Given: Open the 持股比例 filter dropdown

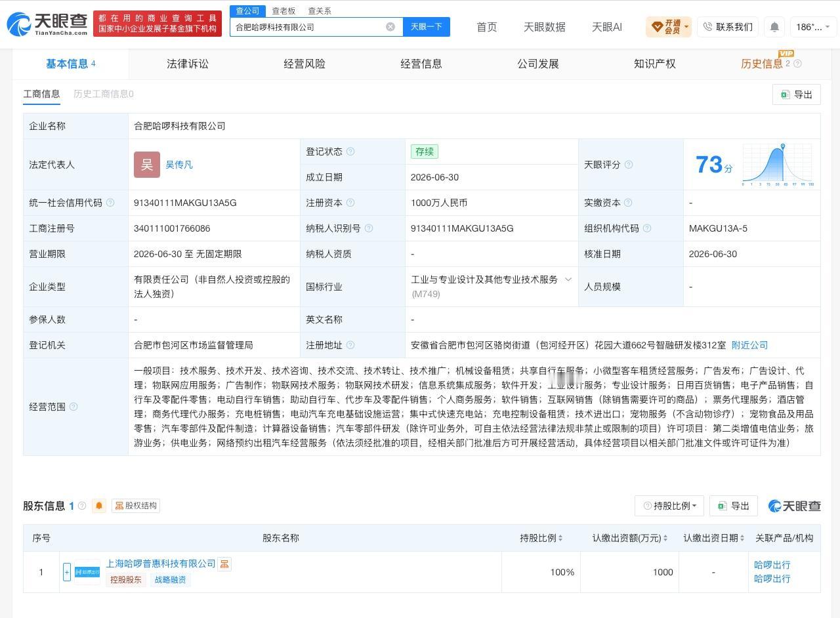Looking at the screenshot, I should (669, 506).
